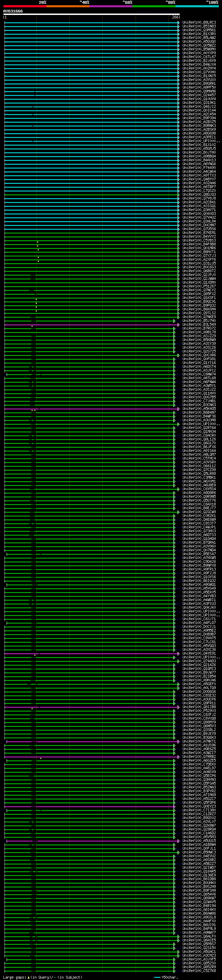
Task: Click the purple ~60% legend color bar
Action: click(x=111, y=7)
